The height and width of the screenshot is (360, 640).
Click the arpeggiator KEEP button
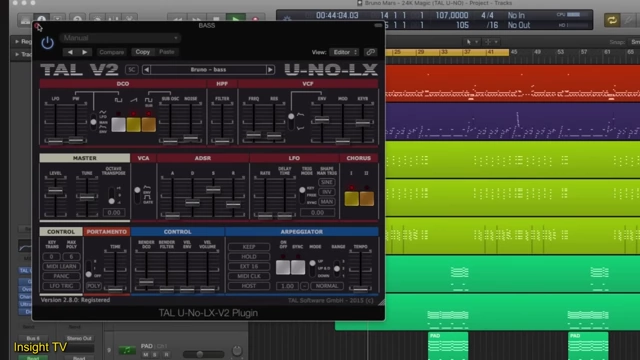(x=249, y=247)
